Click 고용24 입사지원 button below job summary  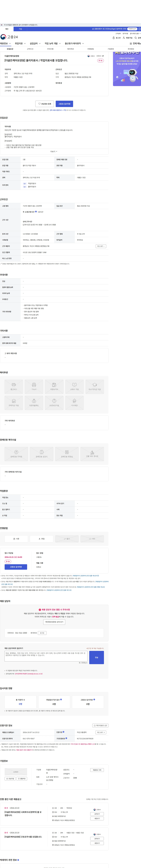pyautogui.click(x=64, y=104)
